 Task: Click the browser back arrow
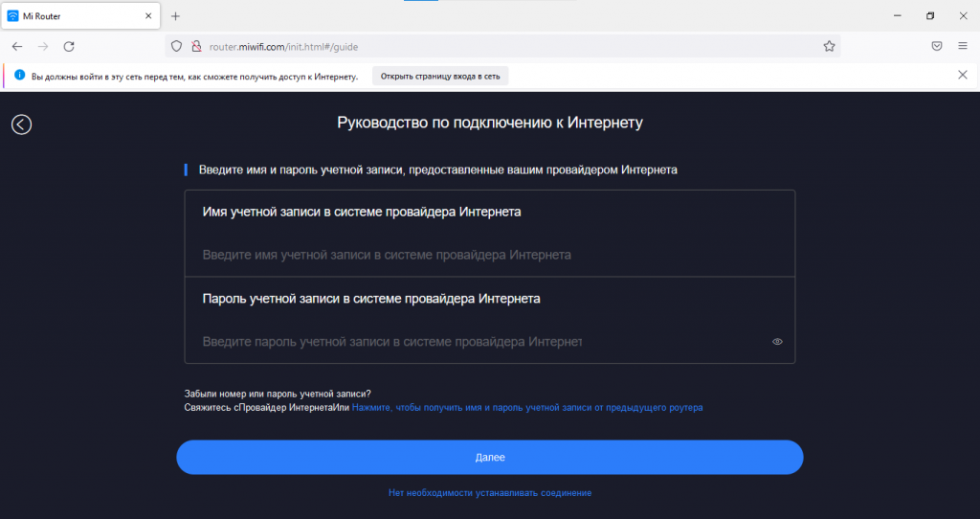pyautogui.click(x=17, y=46)
